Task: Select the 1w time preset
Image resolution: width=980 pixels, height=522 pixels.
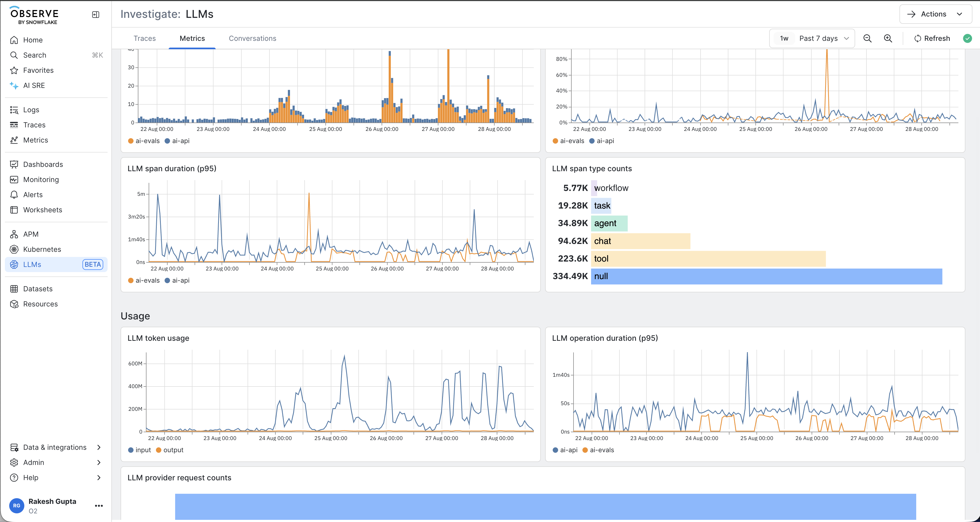Action: [x=784, y=38]
